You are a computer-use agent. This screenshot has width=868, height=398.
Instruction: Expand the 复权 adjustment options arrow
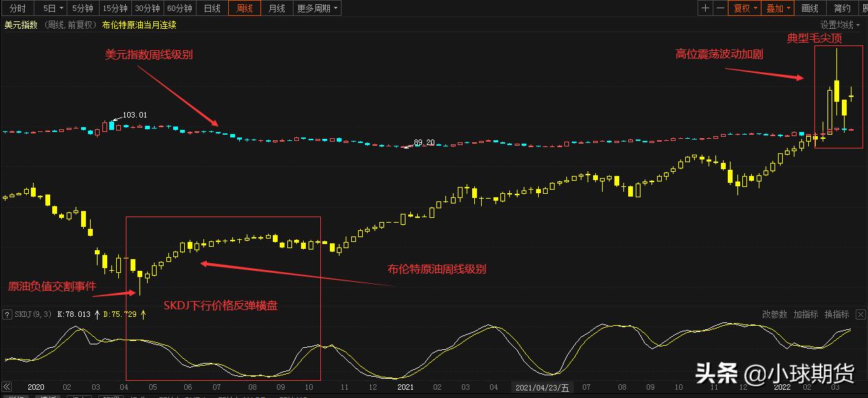(755, 8)
